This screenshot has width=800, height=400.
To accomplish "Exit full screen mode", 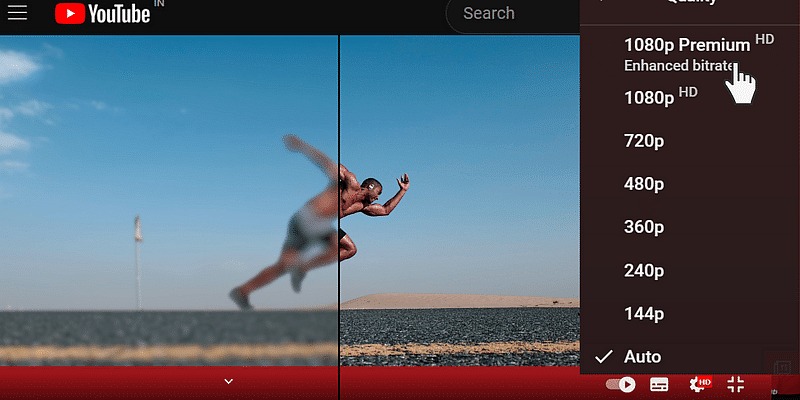I will 736,384.
